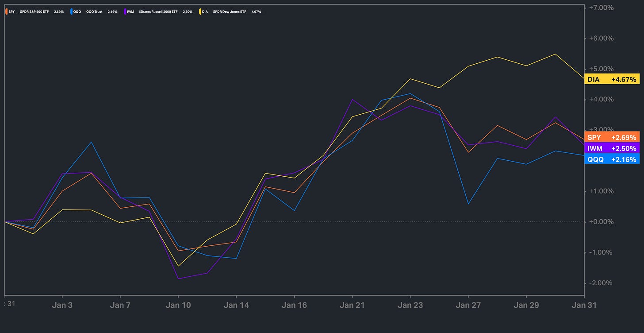The width and height of the screenshot is (644, 333).
Task: Click the +1.00% y-axis label
Action: click(601, 191)
